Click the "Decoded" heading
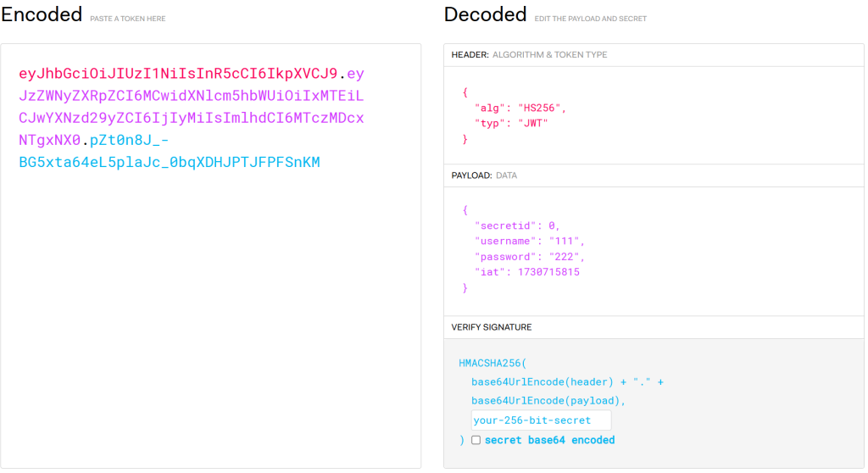This screenshot has height=473, width=868. click(485, 14)
